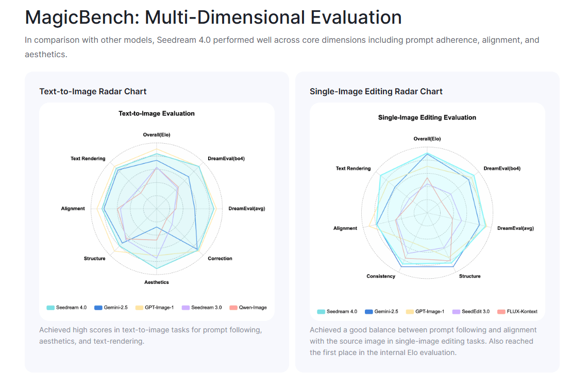588x389 pixels.
Task: Click the Correction axis label
Action: coord(220,259)
